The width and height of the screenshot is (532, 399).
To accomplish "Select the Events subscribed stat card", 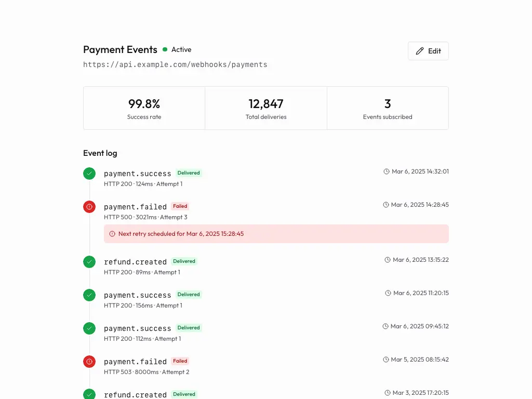I will [x=388, y=108].
